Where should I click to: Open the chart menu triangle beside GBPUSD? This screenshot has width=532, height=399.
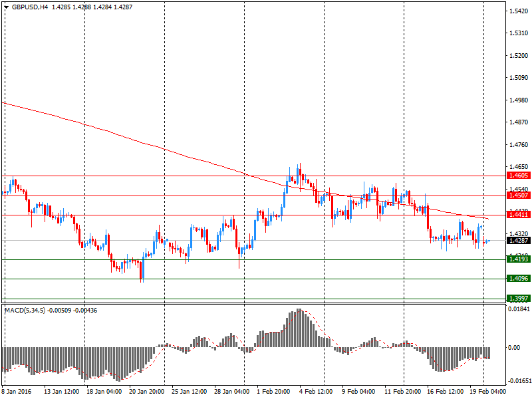pyautogui.click(x=6, y=7)
